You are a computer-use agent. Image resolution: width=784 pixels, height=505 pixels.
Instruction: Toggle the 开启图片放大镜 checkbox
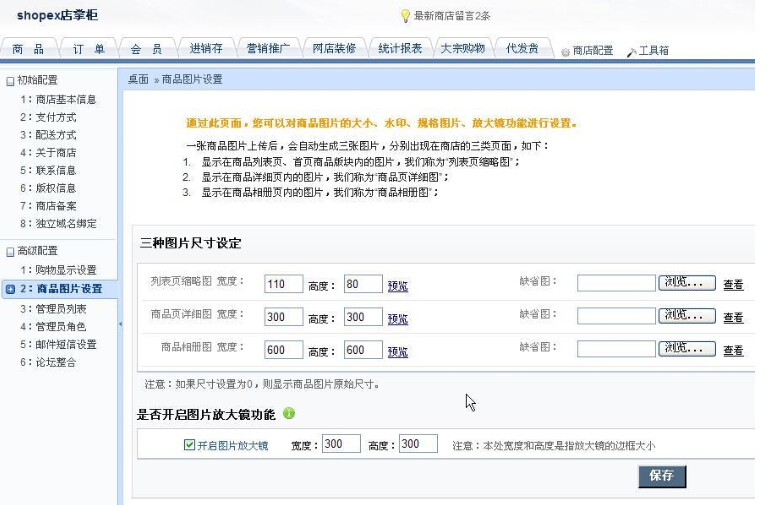pyautogui.click(x=189, y=445)
